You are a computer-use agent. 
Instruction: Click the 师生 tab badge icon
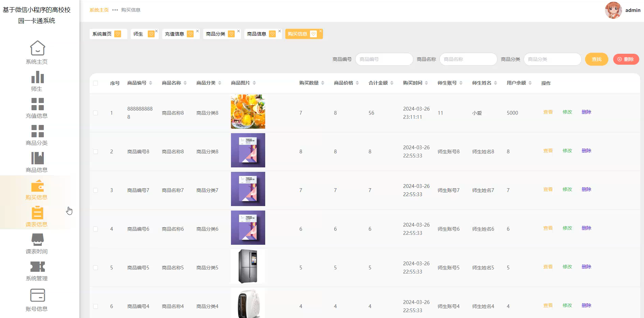(x=151, y=34)
